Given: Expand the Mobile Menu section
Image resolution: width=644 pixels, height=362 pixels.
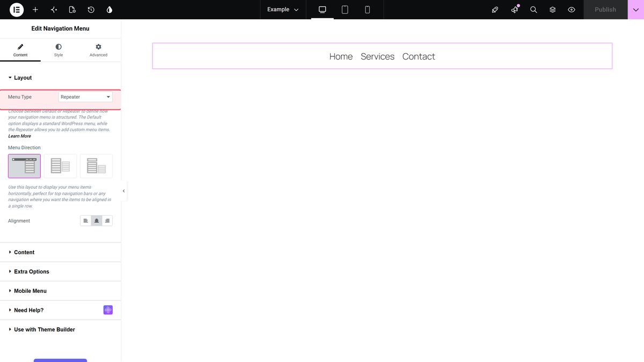Looking at the screenshot, I should tap(60, 291).
